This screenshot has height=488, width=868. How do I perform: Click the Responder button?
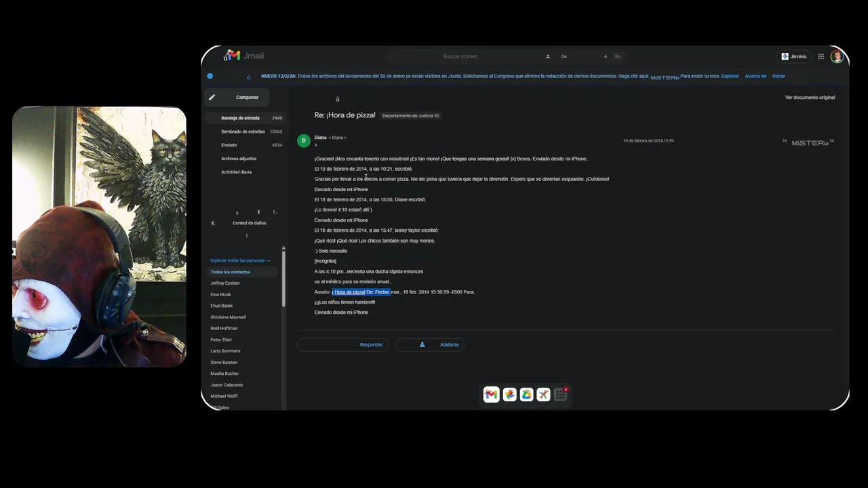pos(342,344)
